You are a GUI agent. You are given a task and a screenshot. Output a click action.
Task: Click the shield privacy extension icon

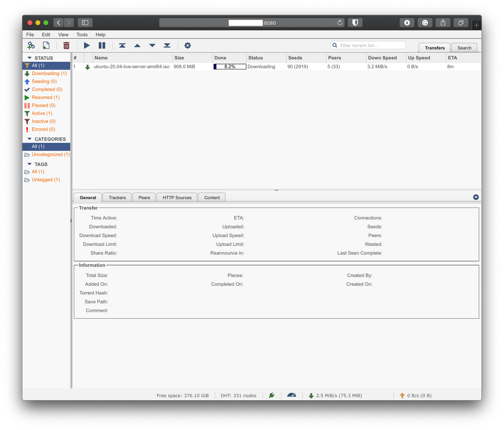(355, 23)
